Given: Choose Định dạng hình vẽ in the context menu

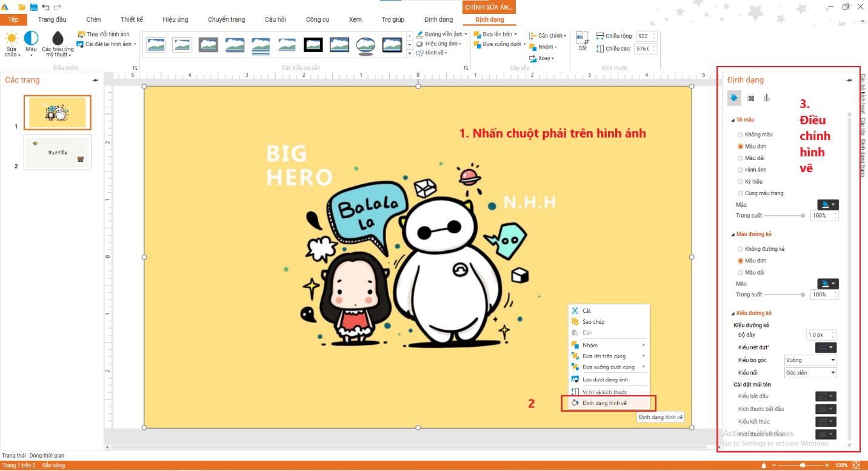Looking at the screenshot, I should tap(607, 403).
